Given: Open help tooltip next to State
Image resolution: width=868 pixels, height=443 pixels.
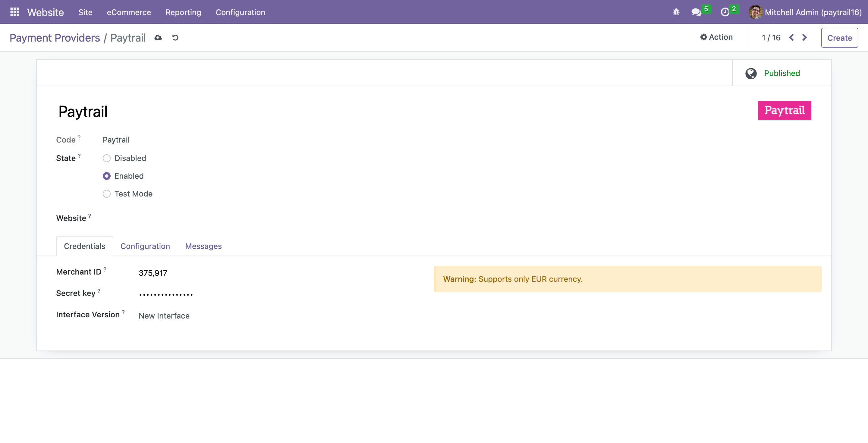Looking at the screenshot, I should [x=79, y=156].
